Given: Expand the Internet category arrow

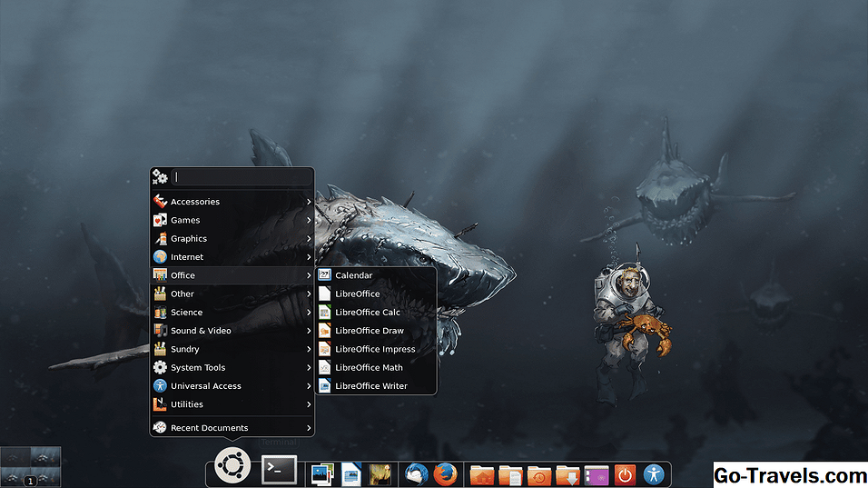Looking at the screenshot, I should (309, 257).
